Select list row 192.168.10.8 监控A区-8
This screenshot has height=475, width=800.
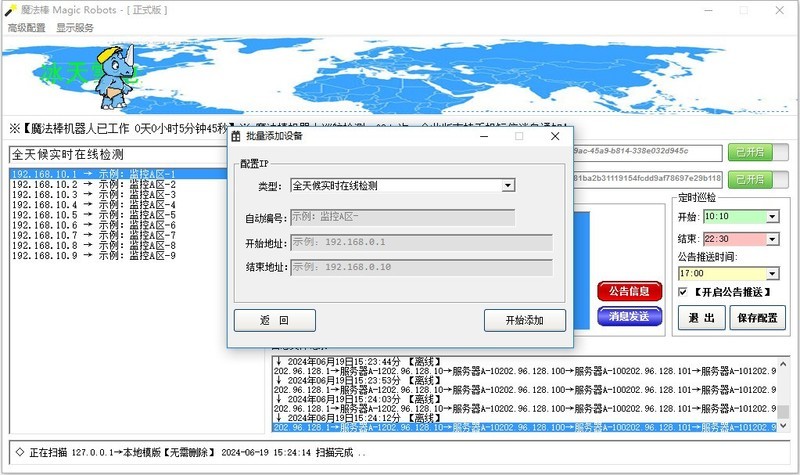(118, 245)
